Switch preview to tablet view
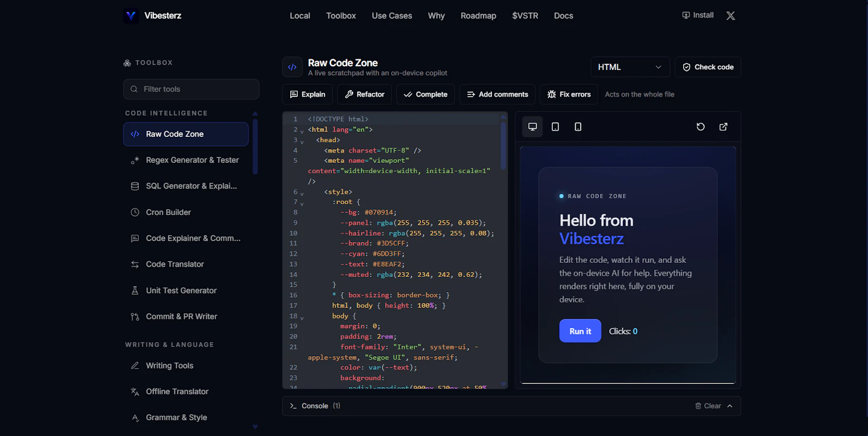The image size is (868, 436). coord(556,127)
